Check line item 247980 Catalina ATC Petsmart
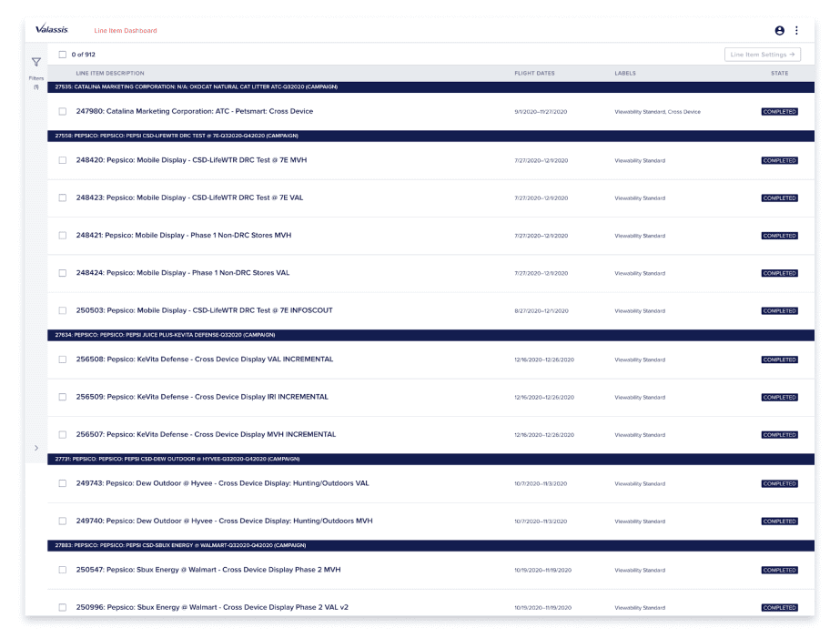Image resolution: width=840 pixels, height=638 pixels. [63, 111]
